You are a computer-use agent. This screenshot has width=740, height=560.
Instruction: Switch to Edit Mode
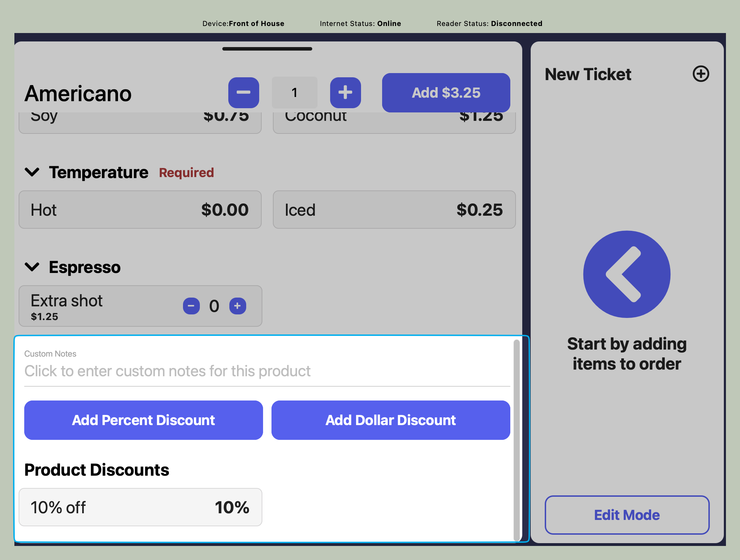coord(627,515)
